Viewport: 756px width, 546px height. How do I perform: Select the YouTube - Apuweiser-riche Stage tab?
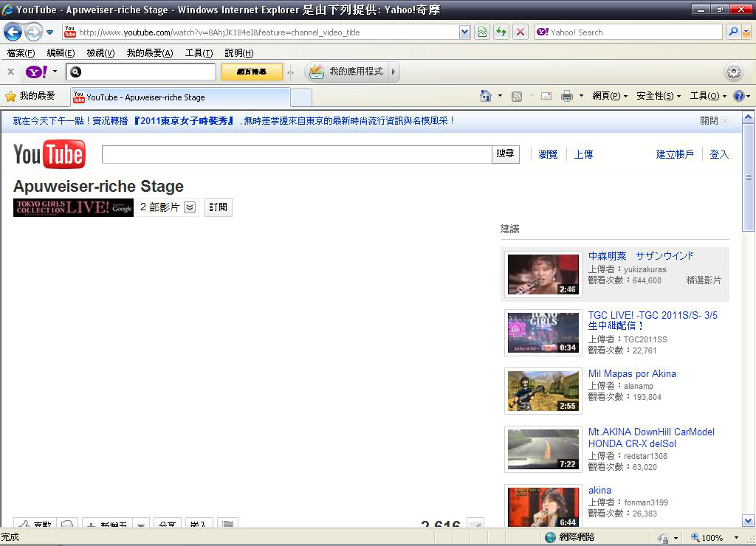pyautogui.click(x=180, y=97)
